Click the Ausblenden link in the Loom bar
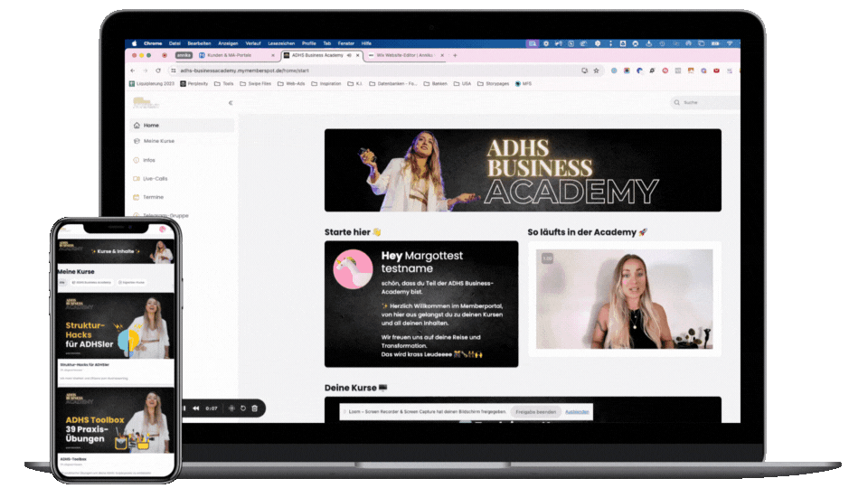Image resolution: width=868 pixels, height=488 pixels. tap(577, 412)
